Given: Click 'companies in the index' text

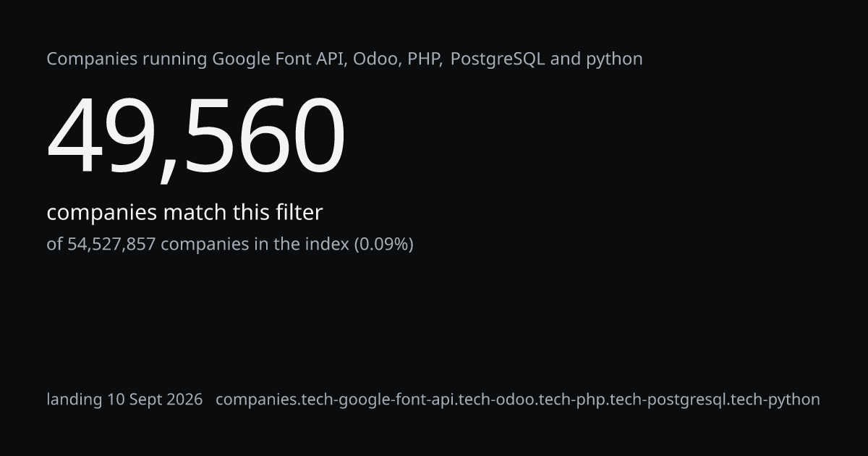Looking at the screenshot, I should (255, 244).
